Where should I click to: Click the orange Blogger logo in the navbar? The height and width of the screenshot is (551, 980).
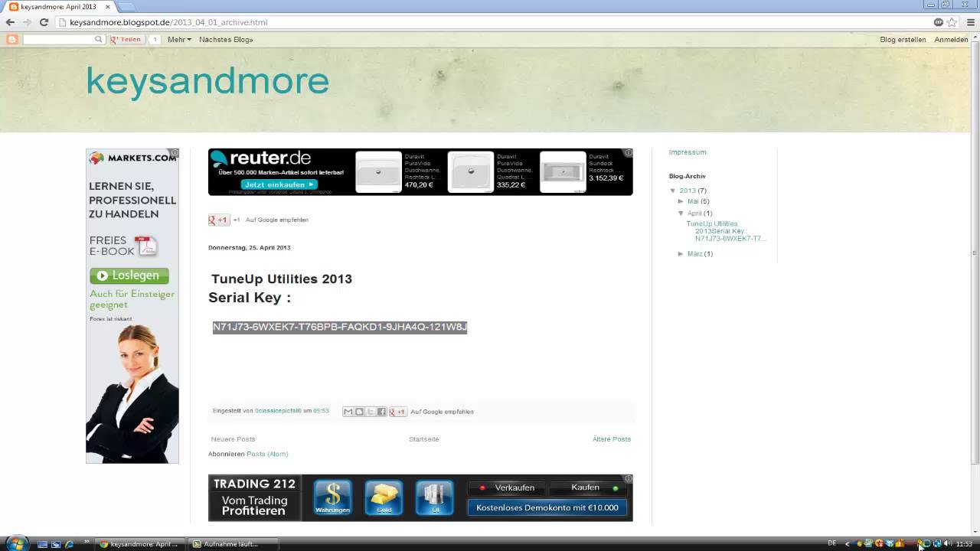tap(12, 39)
